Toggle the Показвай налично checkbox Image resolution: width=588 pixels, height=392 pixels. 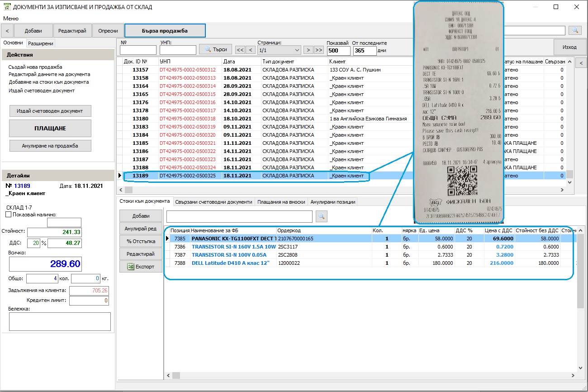(x=8, y=215)
